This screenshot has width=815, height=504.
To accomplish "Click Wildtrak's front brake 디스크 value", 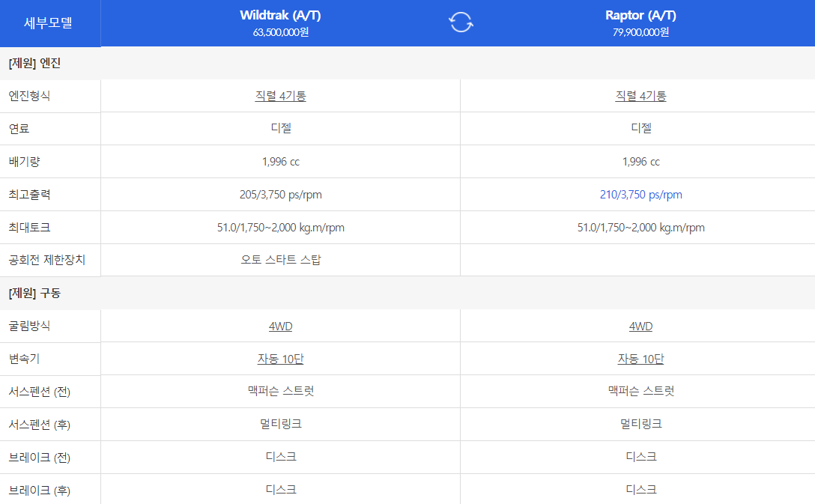I will (281, 457).
